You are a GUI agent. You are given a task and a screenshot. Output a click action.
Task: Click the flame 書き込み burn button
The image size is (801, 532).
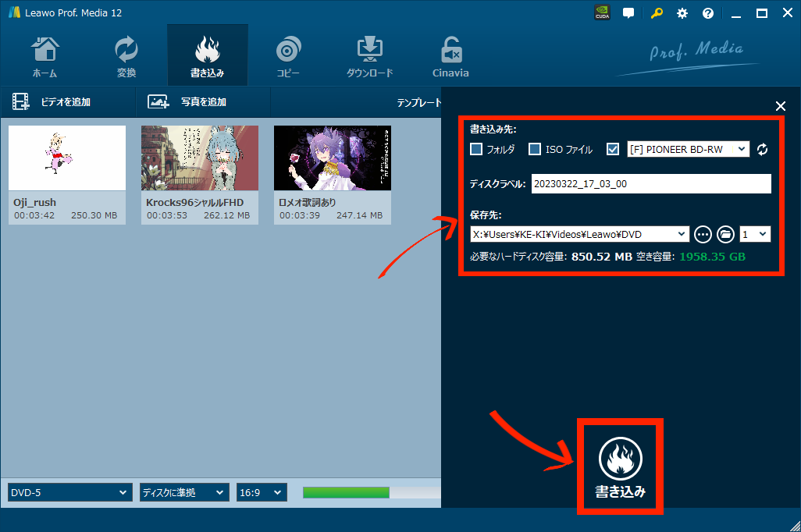click(x=620, y=466)
